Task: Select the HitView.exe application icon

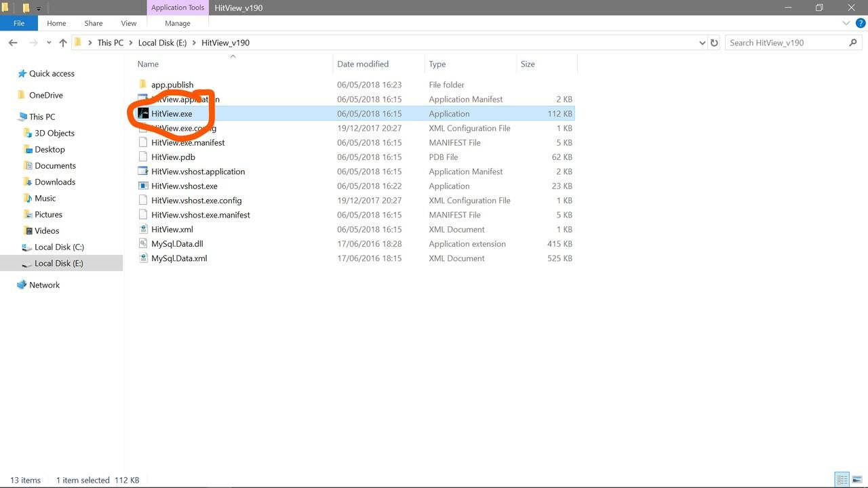Action: tap(142, 114)
